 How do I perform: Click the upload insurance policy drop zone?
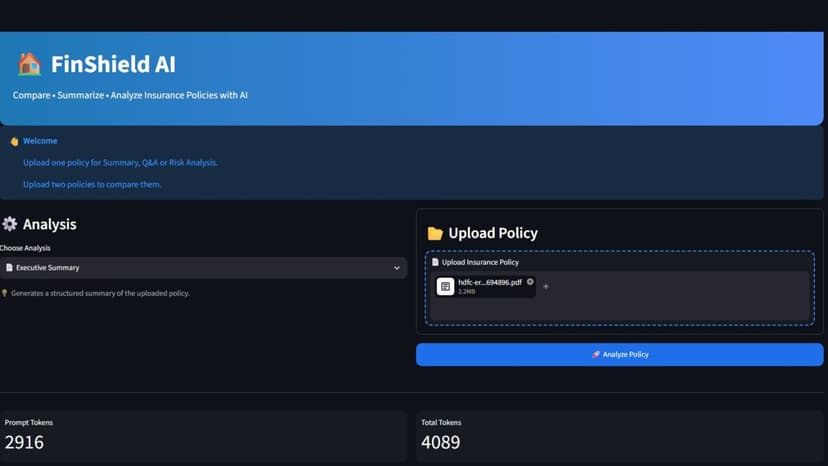coord(619,288)
